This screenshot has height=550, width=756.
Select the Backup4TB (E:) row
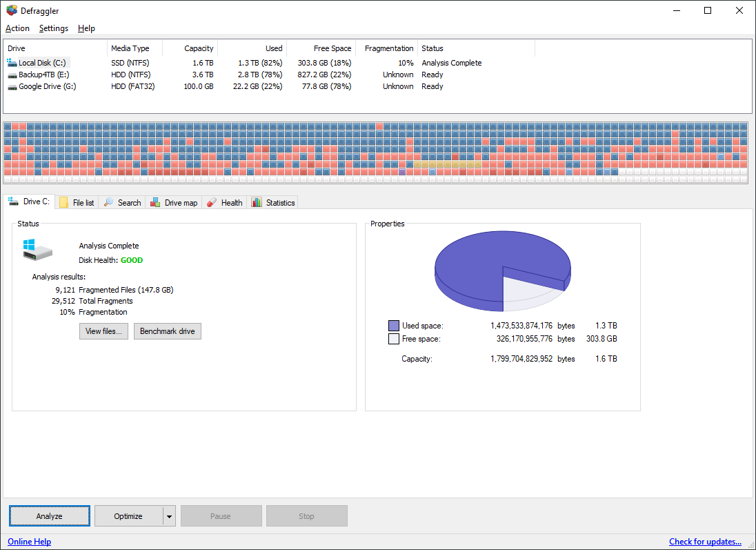point(270,75)
